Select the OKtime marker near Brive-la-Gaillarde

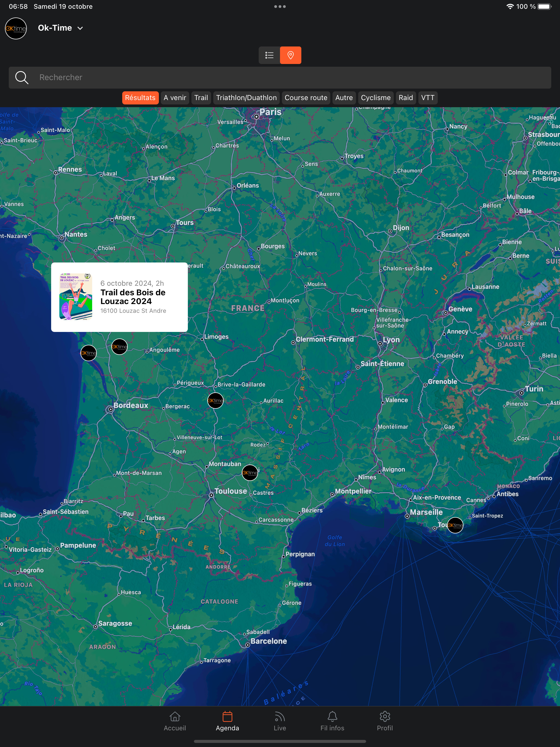[x=215, y=401]
